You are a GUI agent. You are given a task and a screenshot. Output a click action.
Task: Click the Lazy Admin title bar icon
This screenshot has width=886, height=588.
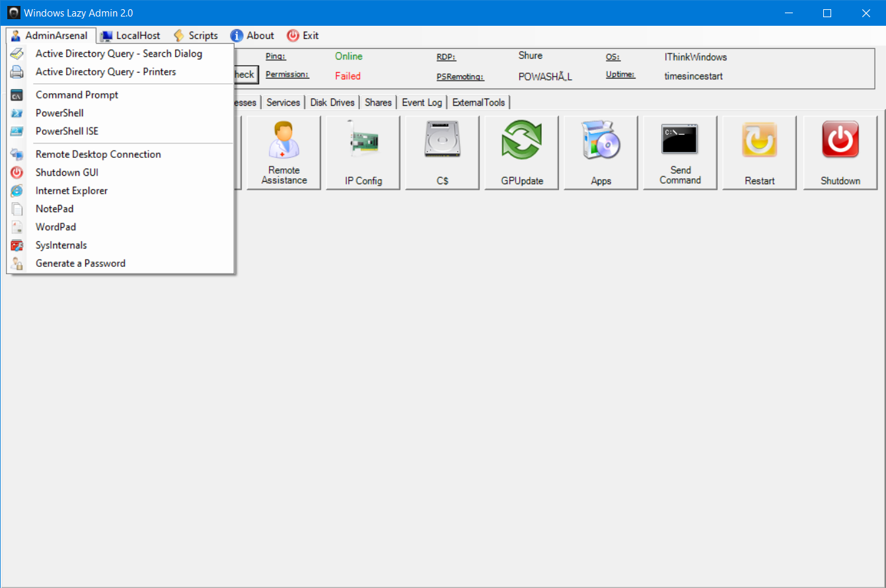13,13
